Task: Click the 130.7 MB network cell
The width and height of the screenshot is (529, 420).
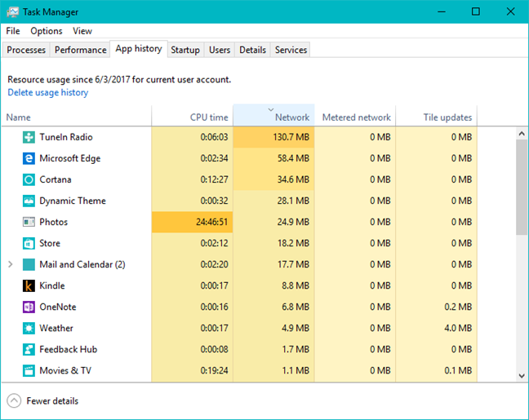Action: 273,137
